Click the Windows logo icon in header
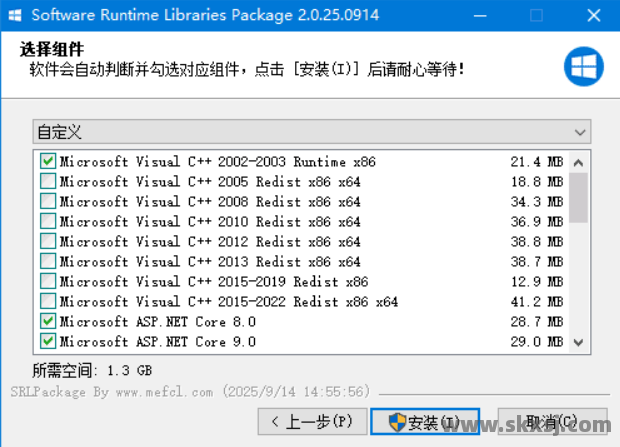Image resolution: width=620 pixels, height=447 pixels. click(583, 67)
